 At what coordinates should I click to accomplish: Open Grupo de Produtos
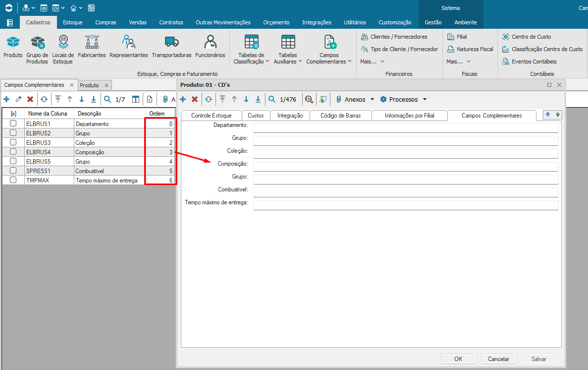37,50
